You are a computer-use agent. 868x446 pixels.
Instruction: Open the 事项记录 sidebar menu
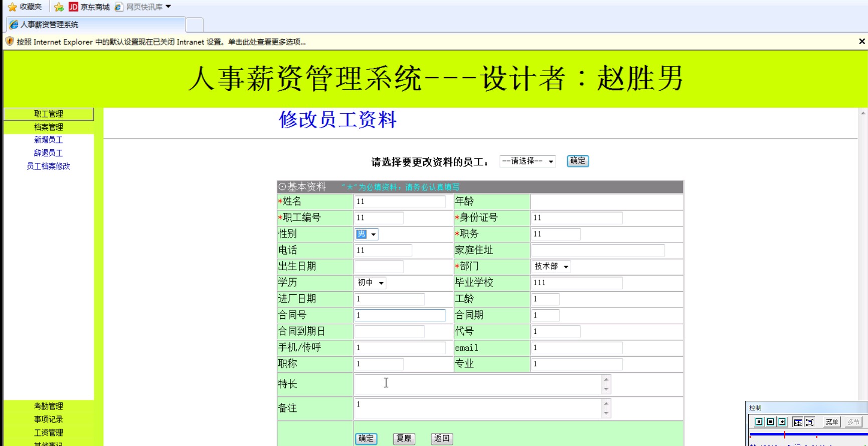(49, 419)
